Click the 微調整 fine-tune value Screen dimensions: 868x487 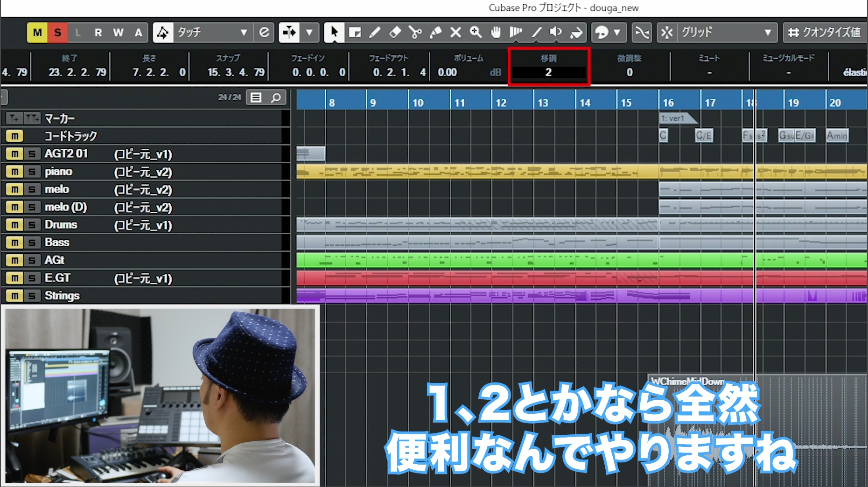click(630, 72)
